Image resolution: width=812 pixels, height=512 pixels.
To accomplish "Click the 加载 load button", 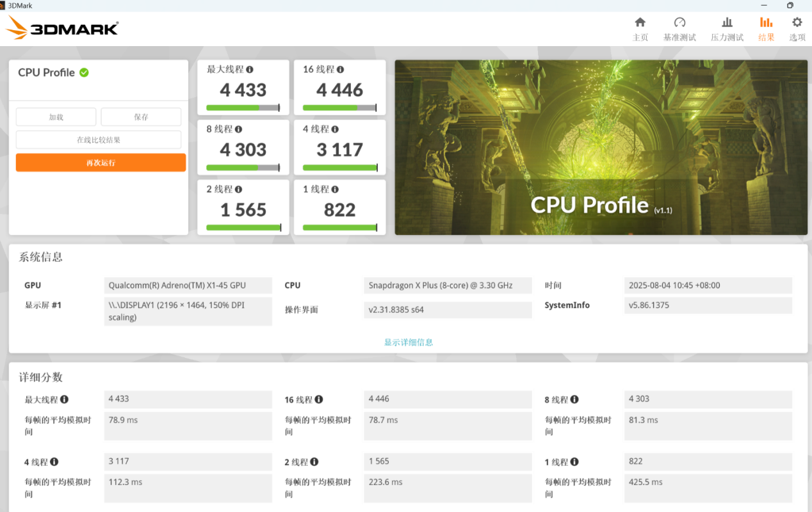I will 56,117.
